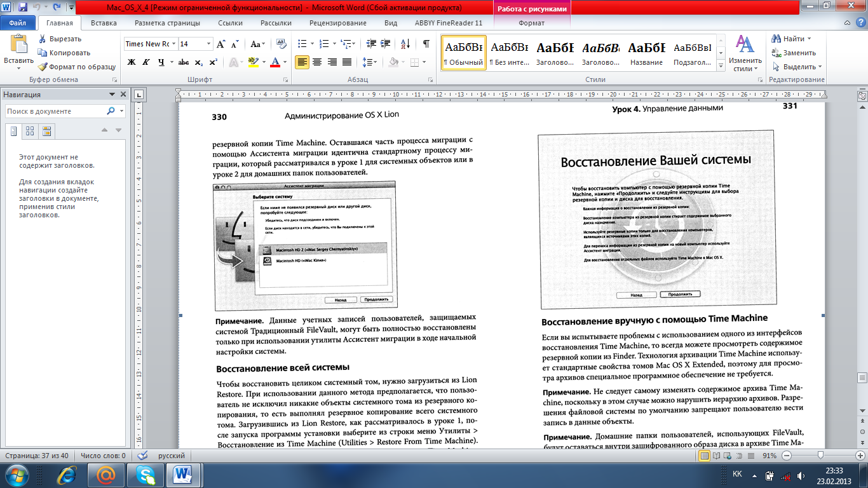Click the 91% zoom level indicator
Screen dimensions: 868x488
pyautogui.click(x=770, y=456)
